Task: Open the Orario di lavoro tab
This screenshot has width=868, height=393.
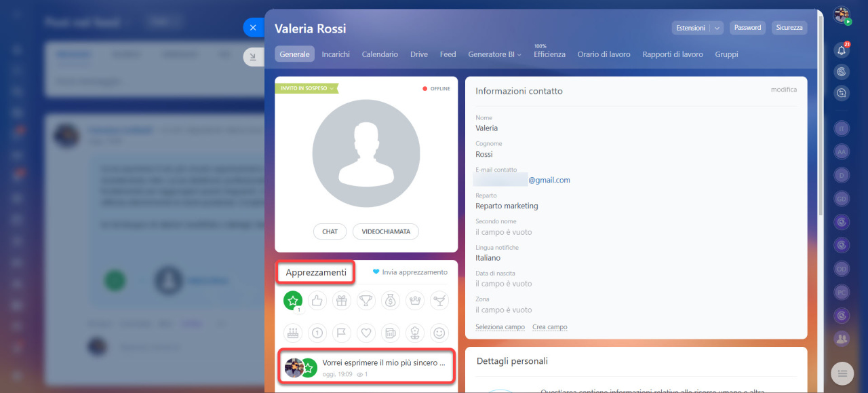Action: (604, 54)
